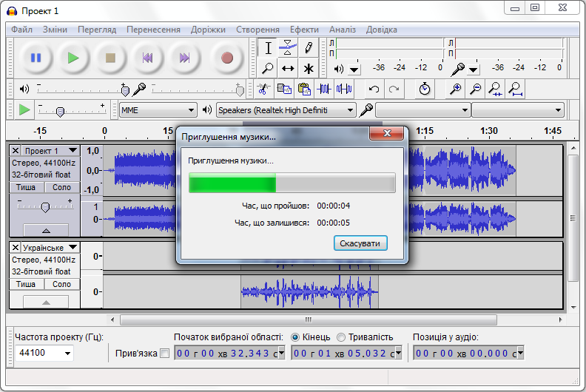The image size is (586, 392).
Task: Click the Проект 1 track gain slider
Action: point(44,207)
